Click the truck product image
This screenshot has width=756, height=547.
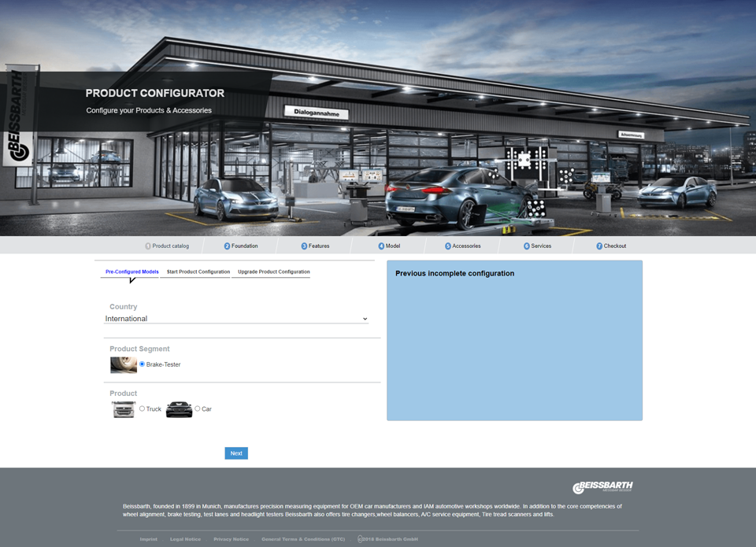pos(124,409)
